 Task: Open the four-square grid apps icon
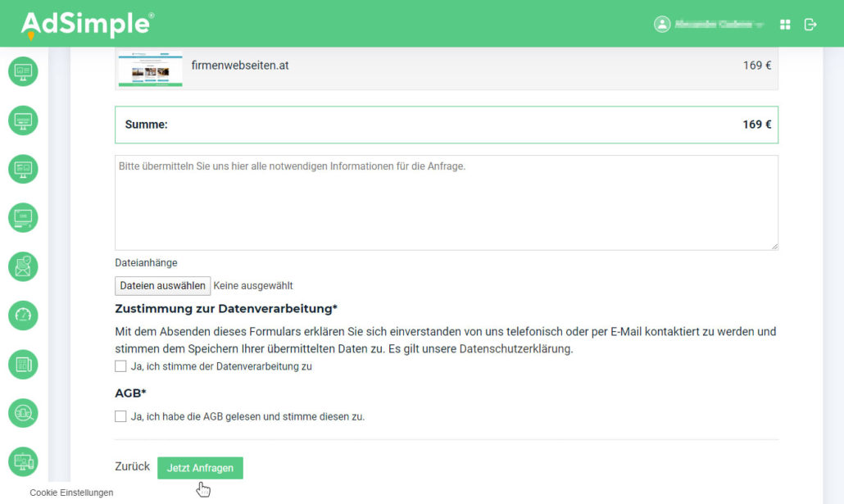pos(785,25)
